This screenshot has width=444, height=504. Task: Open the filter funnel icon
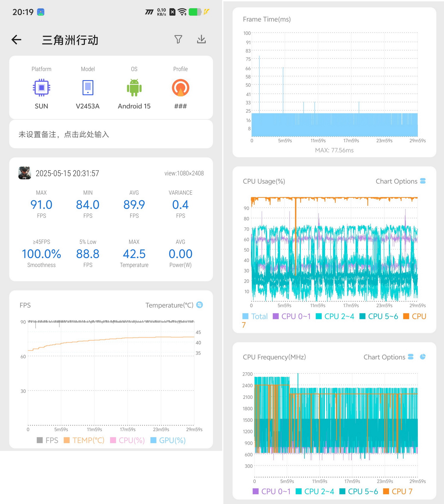[x=178, y=39]
